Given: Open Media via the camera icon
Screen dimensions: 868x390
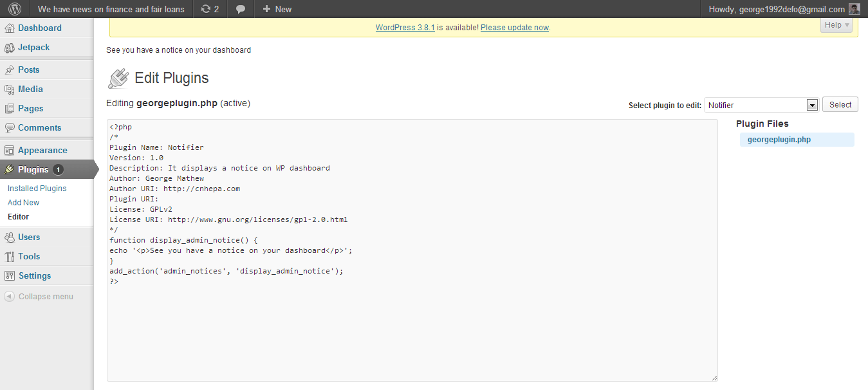Looking at the screenshot, I should click(x=10, y=89).
